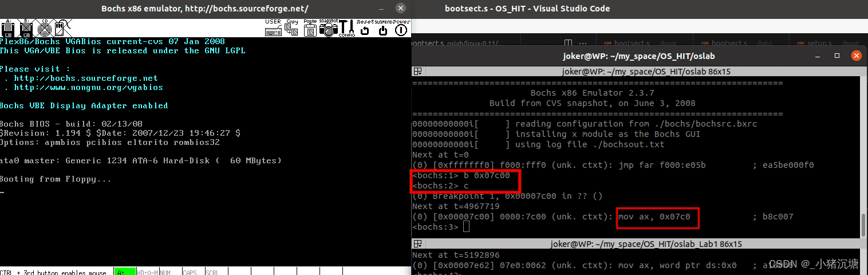
Task: Click the floppy A: drive icon in Bochs
Action: (x=8, y=28)
